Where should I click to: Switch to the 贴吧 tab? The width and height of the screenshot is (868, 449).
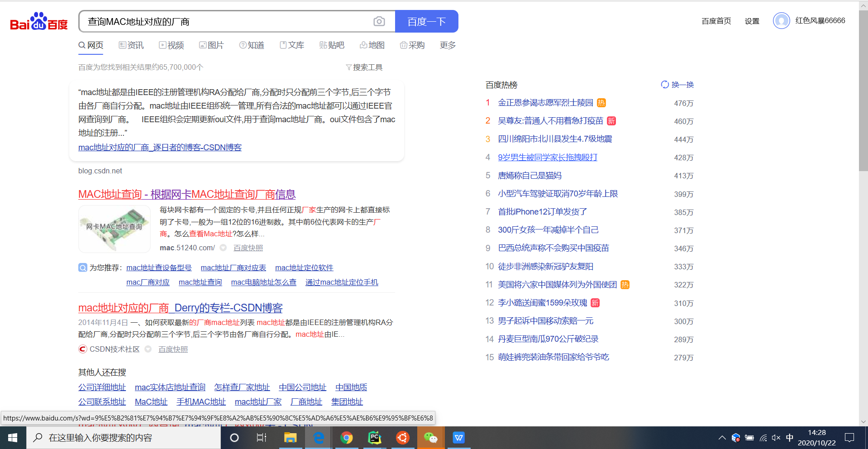pyautogui.click(x=332, y=45)
